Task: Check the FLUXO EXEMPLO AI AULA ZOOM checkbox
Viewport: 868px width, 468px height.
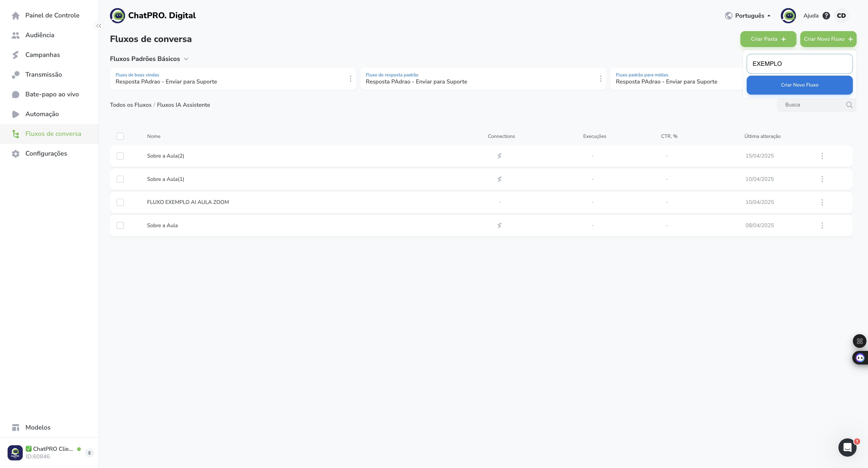Action: (120, 202)
